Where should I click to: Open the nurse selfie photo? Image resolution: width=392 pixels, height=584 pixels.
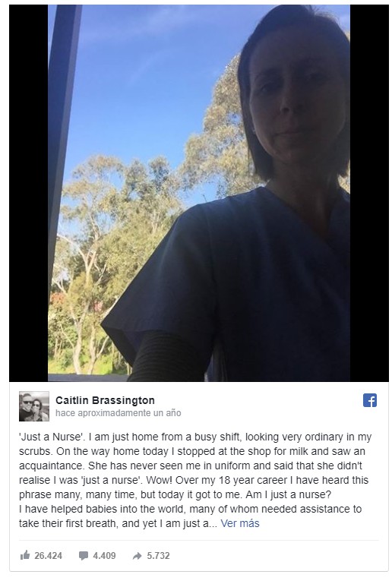[199, 193]
